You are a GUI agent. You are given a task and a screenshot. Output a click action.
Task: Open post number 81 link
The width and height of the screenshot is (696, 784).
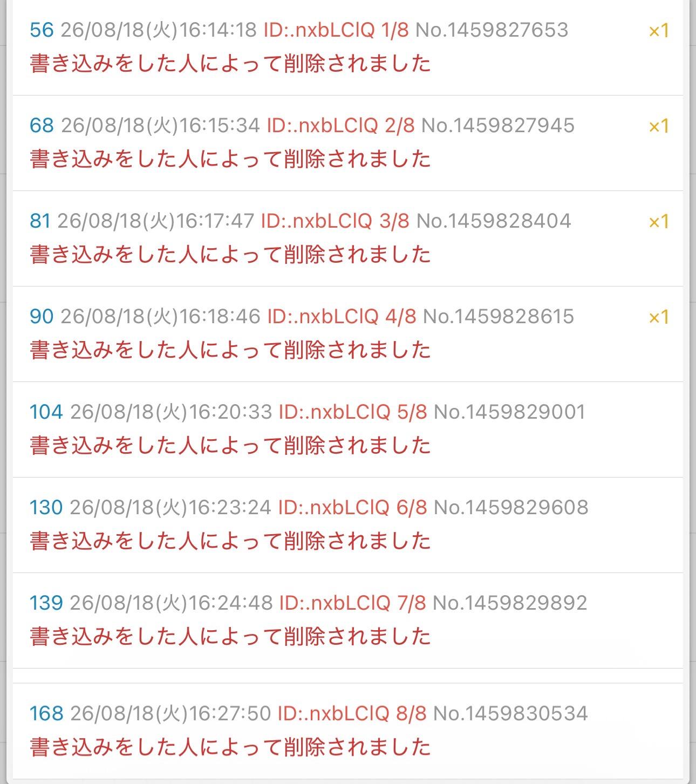coord(40,221)
